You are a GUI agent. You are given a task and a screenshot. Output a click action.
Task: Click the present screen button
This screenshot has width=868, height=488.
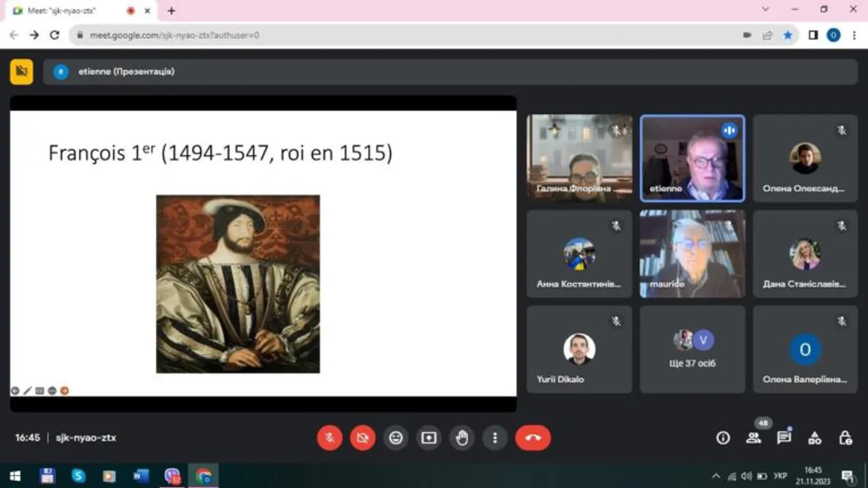click(429, 438)
